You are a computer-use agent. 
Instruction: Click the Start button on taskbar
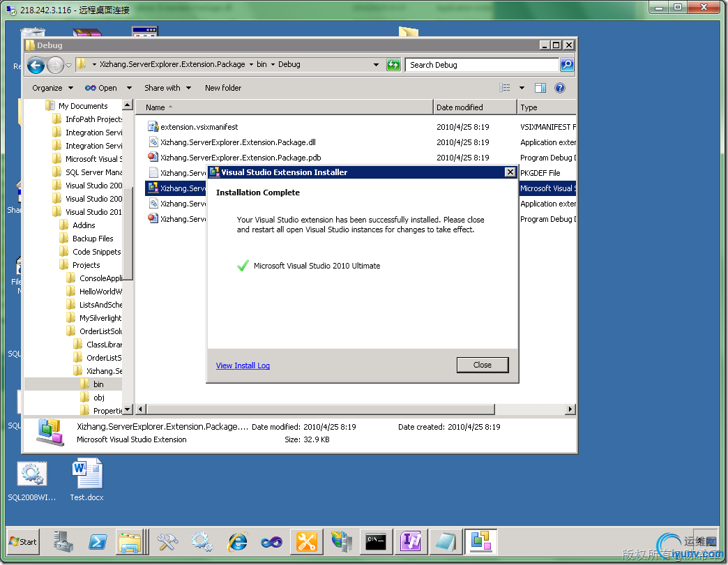23,542
